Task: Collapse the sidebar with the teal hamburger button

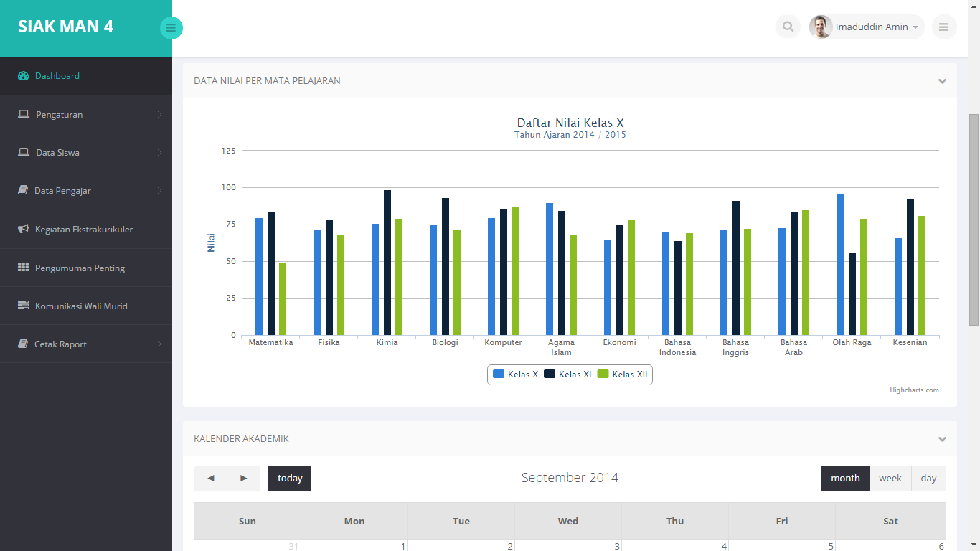Action: tap(171, 28)
